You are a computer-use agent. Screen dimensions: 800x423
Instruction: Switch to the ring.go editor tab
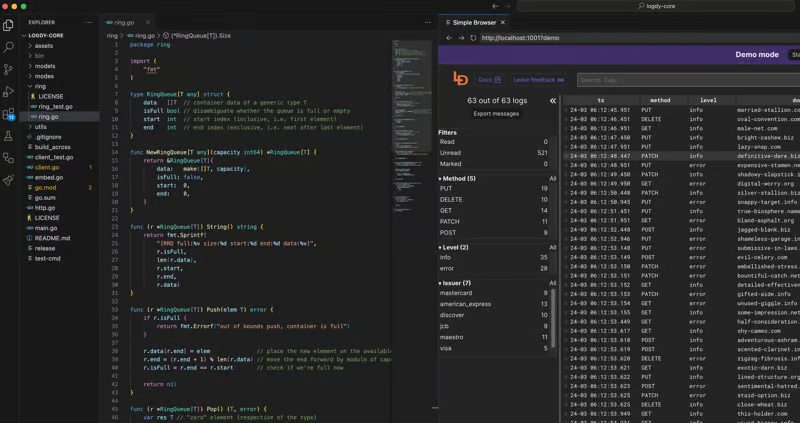(x=123, y=22)
